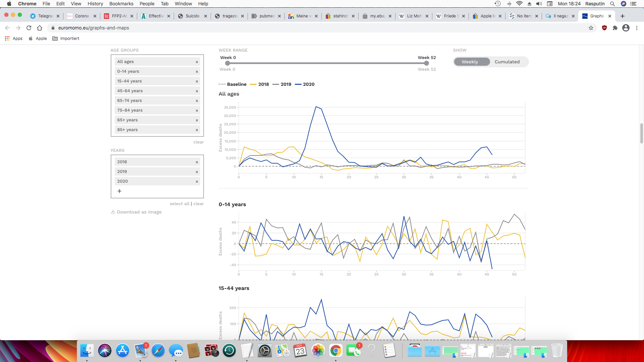The width and height of the screenshot is (644, 362).
Task: Select the Cumulated view option
Action: click(x=507, y=61)
